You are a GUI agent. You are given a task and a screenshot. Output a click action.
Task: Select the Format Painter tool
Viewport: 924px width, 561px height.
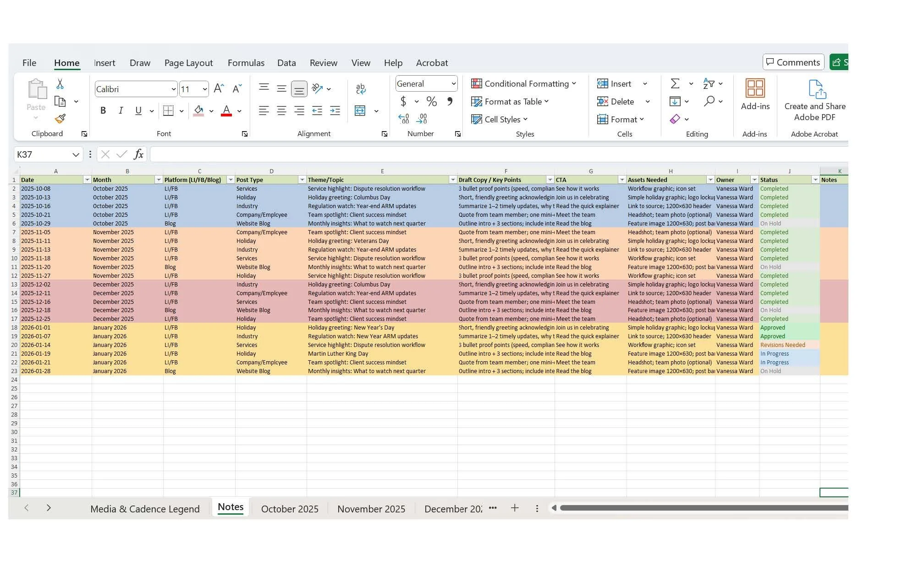(60, 118)
